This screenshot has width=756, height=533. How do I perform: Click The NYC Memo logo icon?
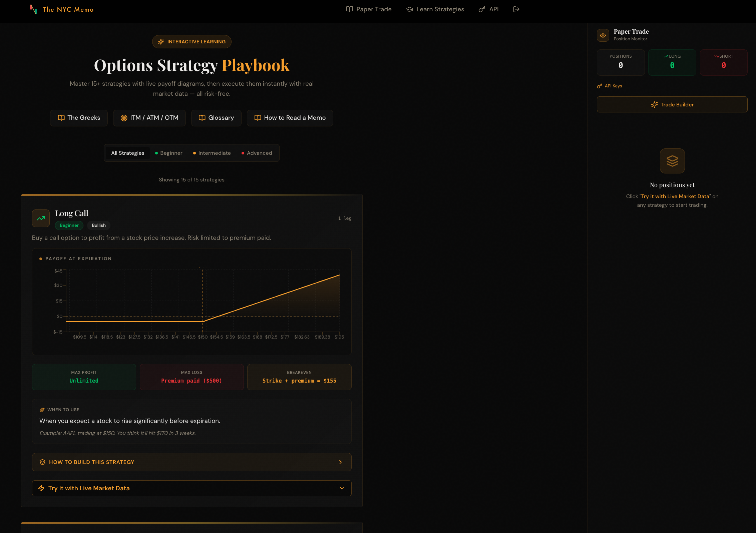[x=33, y=9]
